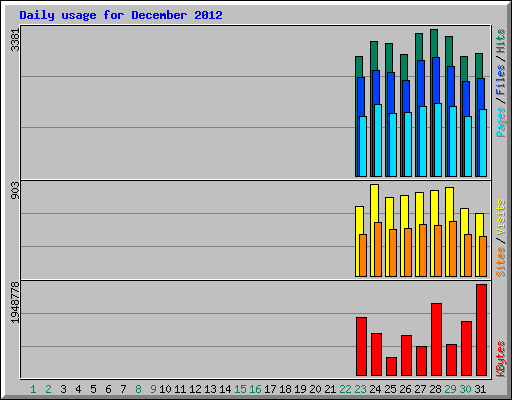Click the cyan Pages legend label
The width and height of the screenshot is (512, 400).
coord(501,122)
